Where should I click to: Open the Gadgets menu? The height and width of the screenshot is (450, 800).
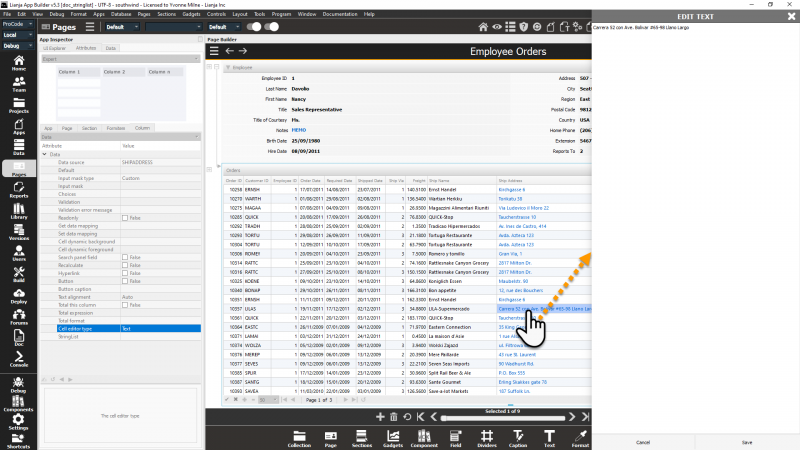point(191,14)
